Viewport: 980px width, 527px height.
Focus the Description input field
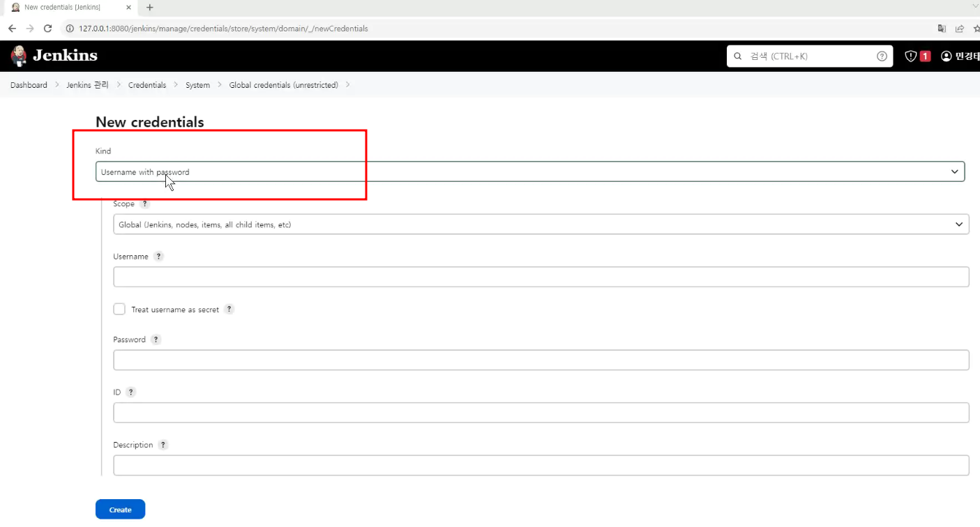coord(541,465)
